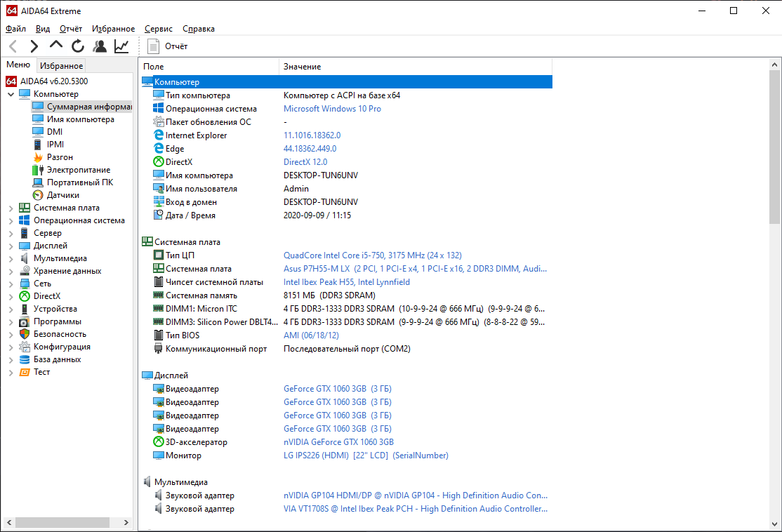Viewport: 782px width, 532px height.
Task: Open the QuadCore Intel Core i5-750 link
Action: point(373,255)
